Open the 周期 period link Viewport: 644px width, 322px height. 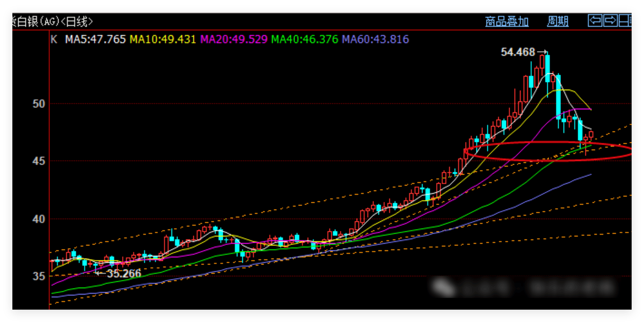[x=557, y=22]
